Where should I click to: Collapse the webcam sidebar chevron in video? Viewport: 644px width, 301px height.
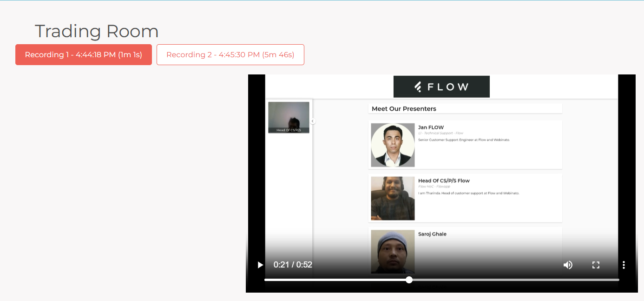pos(313,121)
